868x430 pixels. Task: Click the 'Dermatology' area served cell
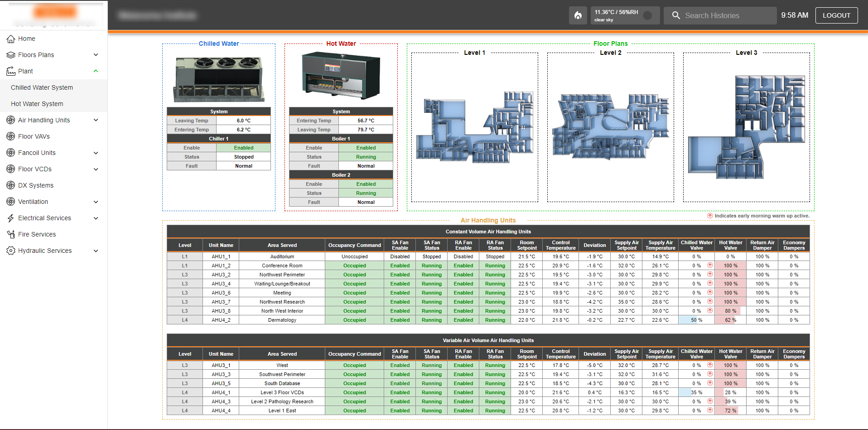(x=282, y=320)
